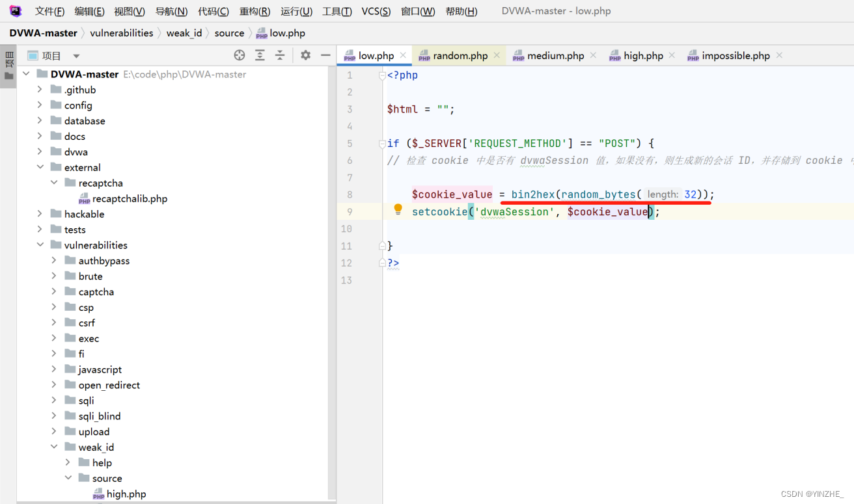The width and height of the screenshot is (854, 504).
Task: Close the medium.php editor tab
Action: tap(594, 55)
